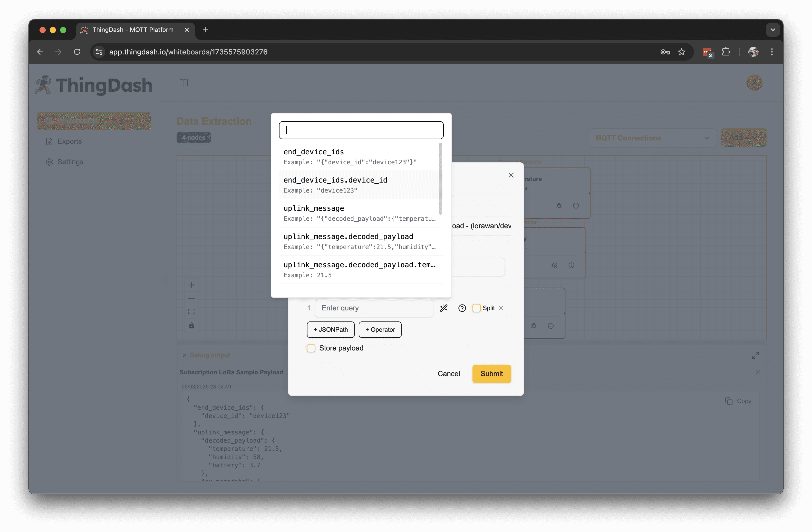Select end_device_ids.device_id suggestion

point(359,185)
